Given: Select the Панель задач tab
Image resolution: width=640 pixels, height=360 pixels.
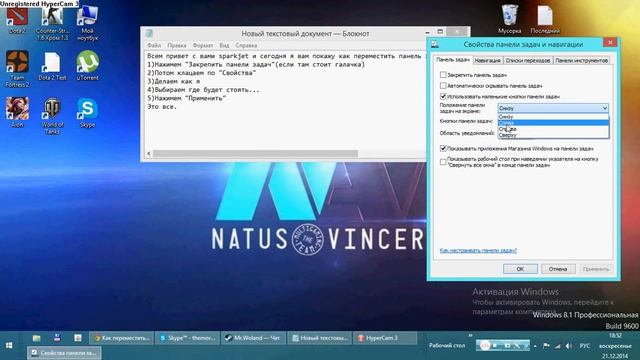Looking at the screenshot, I should [x=453, y=60].
